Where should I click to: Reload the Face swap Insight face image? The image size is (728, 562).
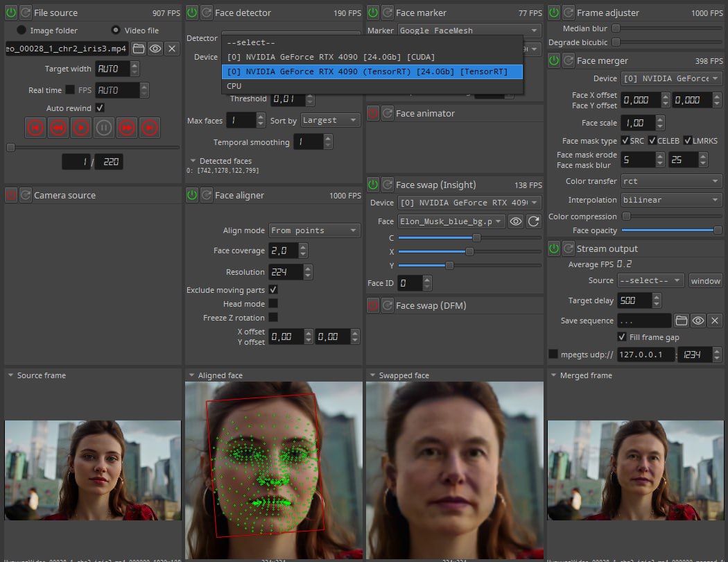pyautogui.click(x=534, y=221)
